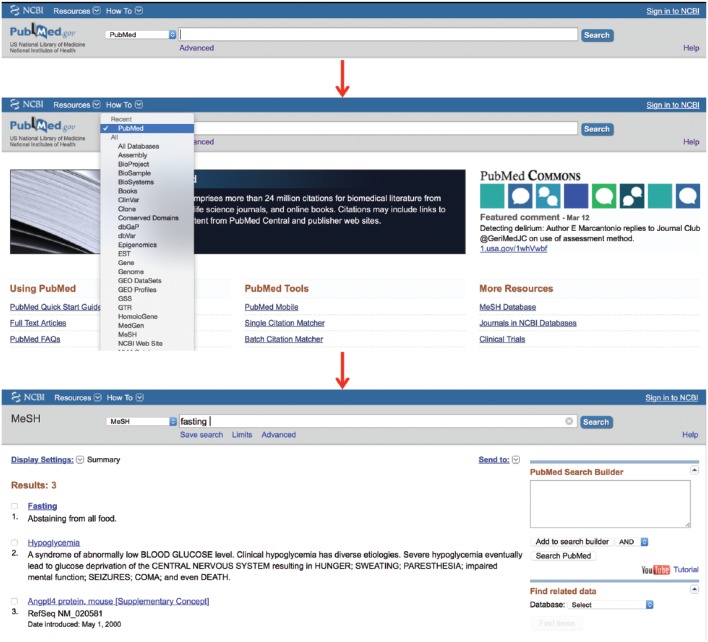The width and height of the screenshot is (708, 642).
Task: Click the rightmost speech bubble Commons tile
Action: click(688, 196)
